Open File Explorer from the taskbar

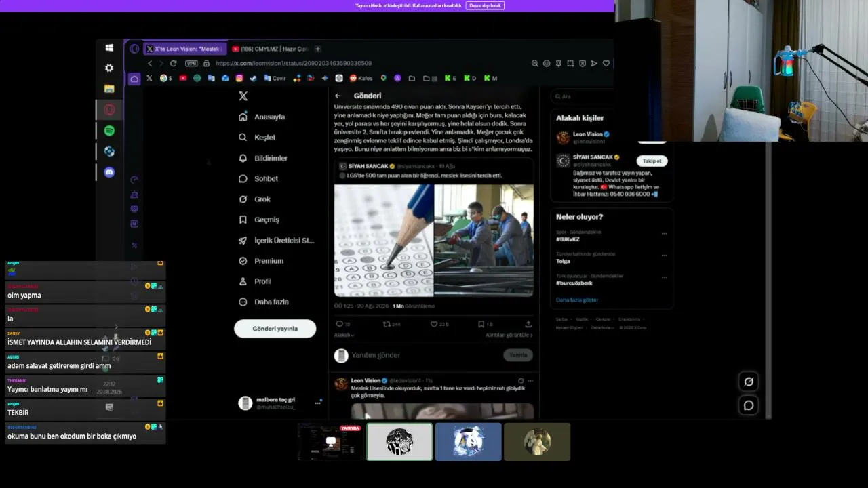pyautogui.click(x=109, y=89)
